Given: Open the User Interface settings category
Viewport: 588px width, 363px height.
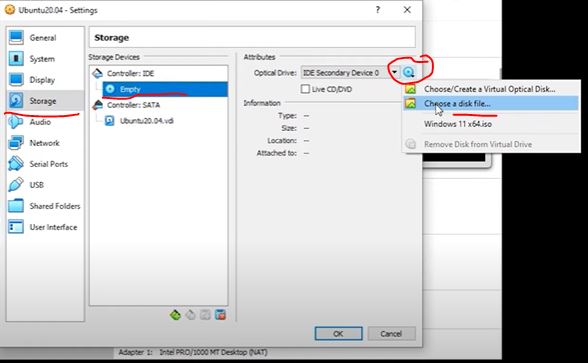Looking at the screenshot, I should (45, 227).
